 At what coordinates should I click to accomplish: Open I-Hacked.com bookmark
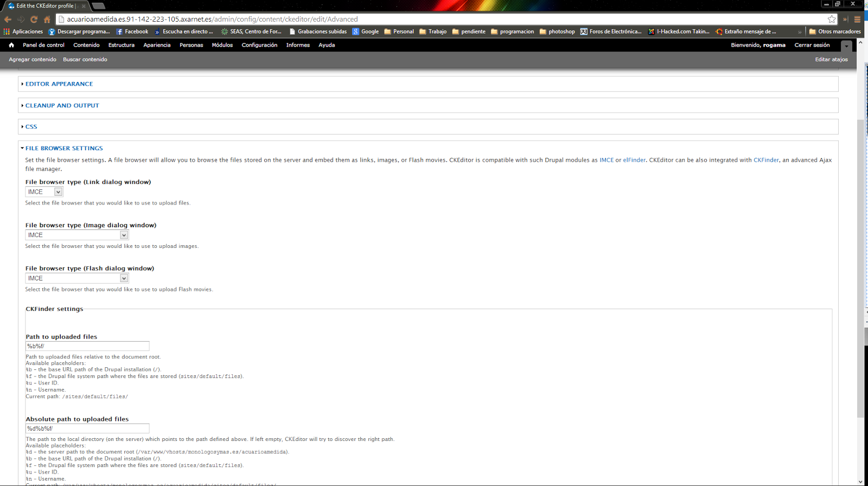[x=679, y=31]
